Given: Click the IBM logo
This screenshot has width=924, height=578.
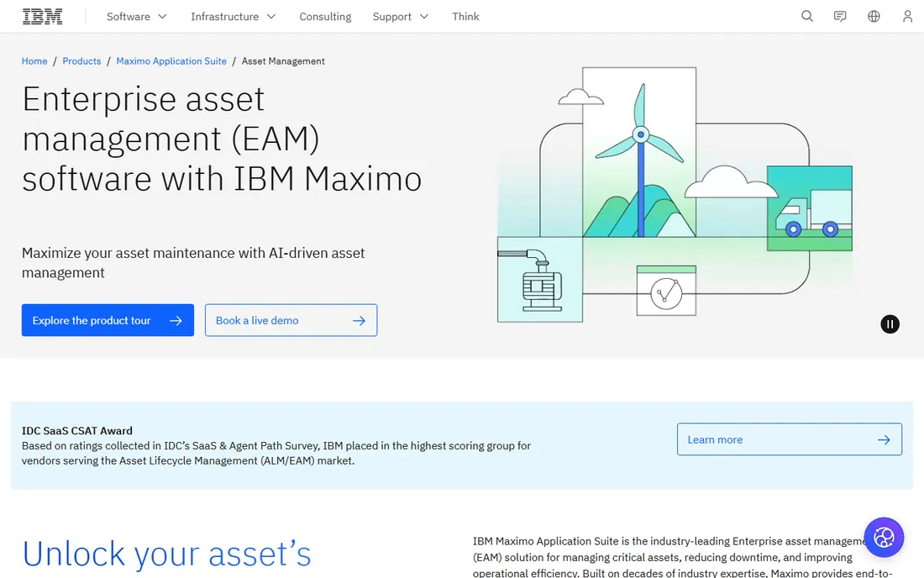Looking at the screenshot, I should click(43, 17).
